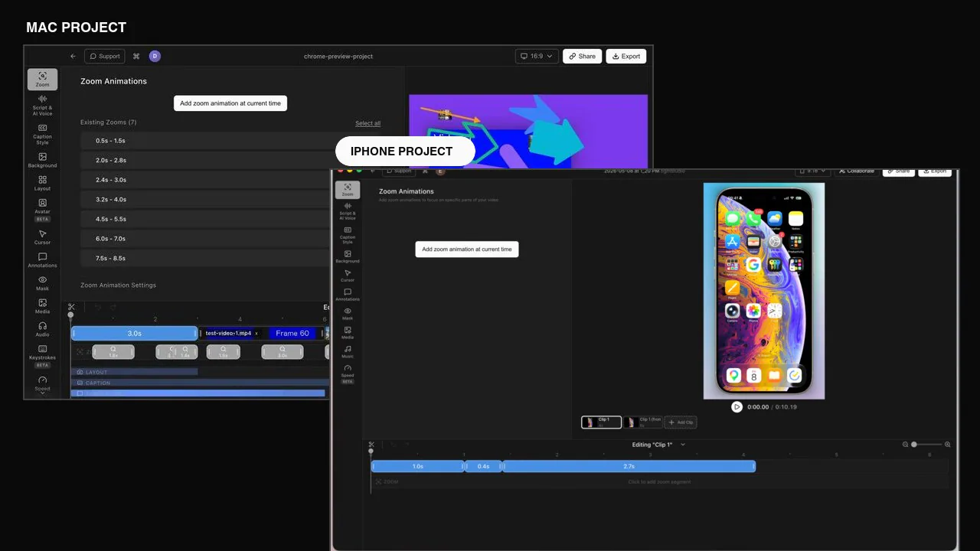Open Mask panel in iPhone project sidebar
Image resolution: width=980 pixels, height=551 pixels.
pos(348,314)
